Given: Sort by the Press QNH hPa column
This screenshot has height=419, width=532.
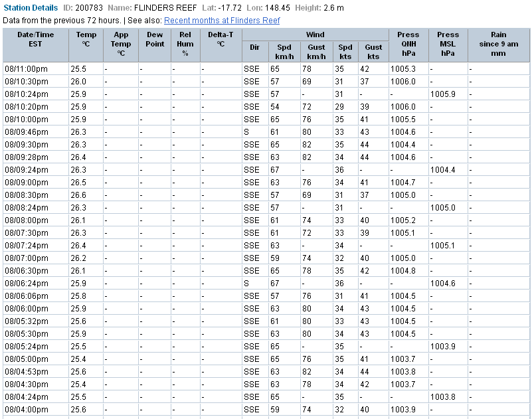Looking at the screenshot, I should point(408,44).
